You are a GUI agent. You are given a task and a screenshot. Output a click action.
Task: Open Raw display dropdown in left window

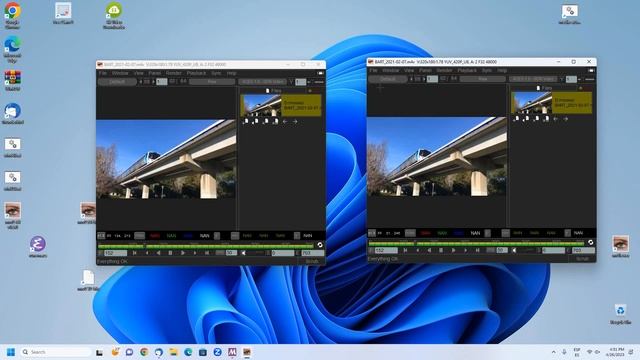click(212, 82)
